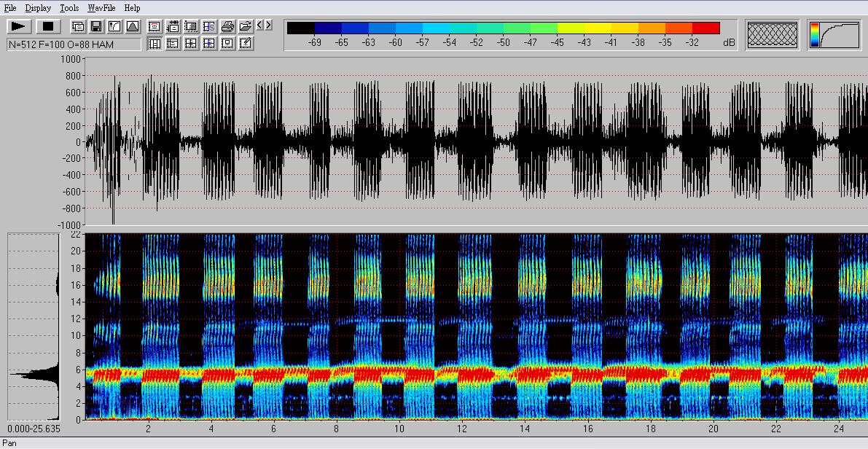868x449 pixels.
Task: Open the WavFile menu
Action: 102,8
